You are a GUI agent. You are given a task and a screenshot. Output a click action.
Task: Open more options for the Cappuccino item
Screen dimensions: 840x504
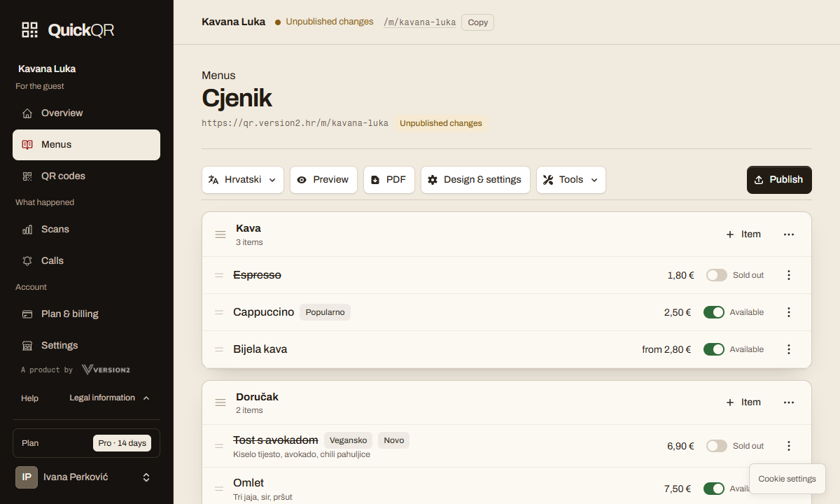click(x=789, y=312)
